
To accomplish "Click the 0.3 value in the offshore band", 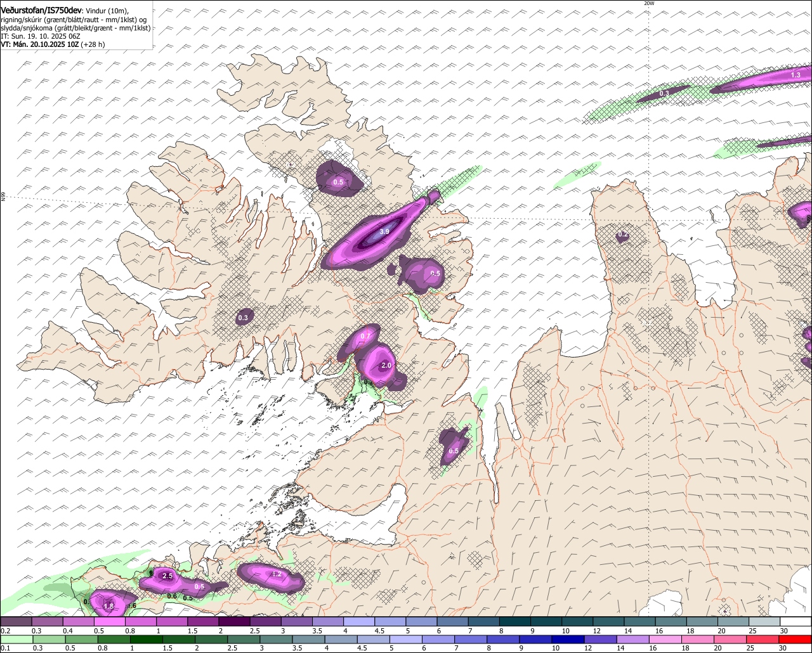I will pos(664,93).
